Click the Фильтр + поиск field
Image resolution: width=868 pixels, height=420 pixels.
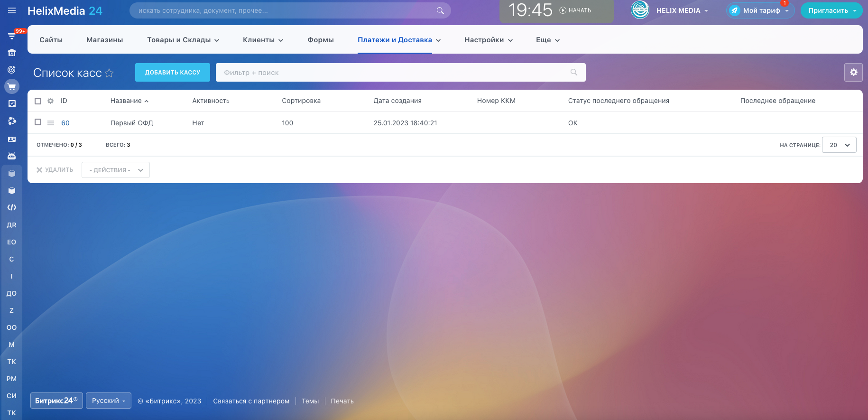coord(394,73)
